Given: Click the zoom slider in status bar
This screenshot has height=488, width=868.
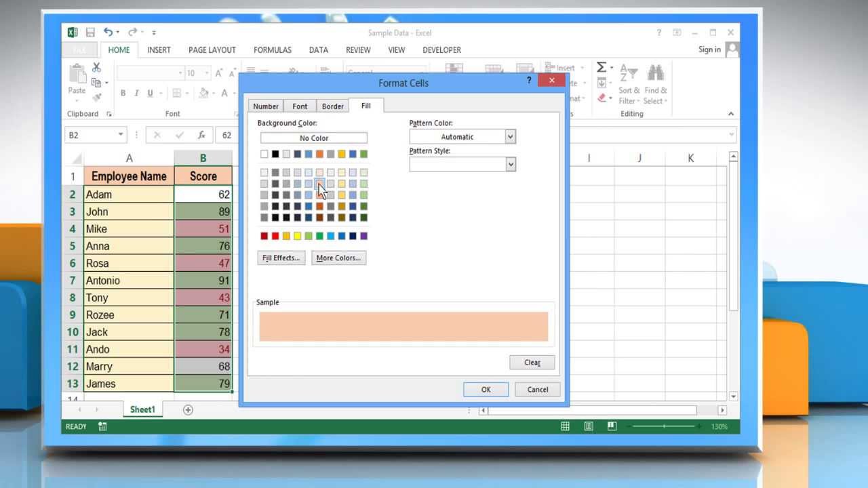Looking at the screenshot, I should click(x=664, y=426).
